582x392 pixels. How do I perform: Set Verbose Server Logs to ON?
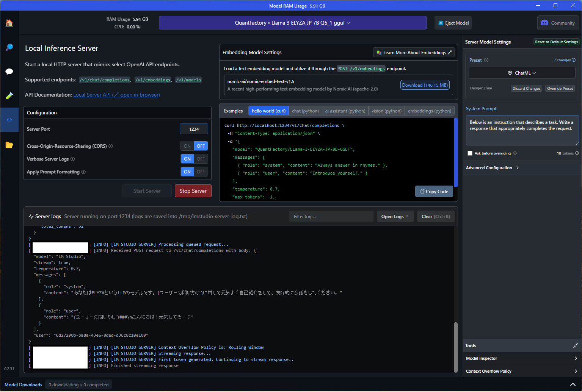(187, 159)
